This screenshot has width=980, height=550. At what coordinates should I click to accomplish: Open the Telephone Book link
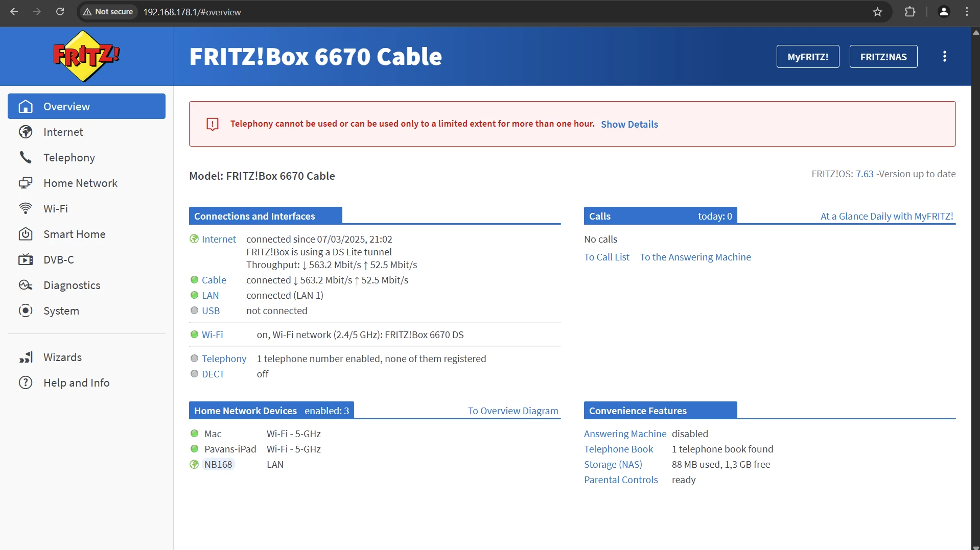tap(618, 449)
